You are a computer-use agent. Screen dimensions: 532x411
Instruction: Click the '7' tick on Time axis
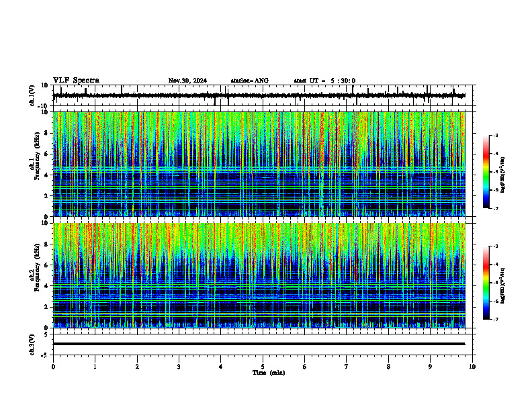click(x=347, y=367)
